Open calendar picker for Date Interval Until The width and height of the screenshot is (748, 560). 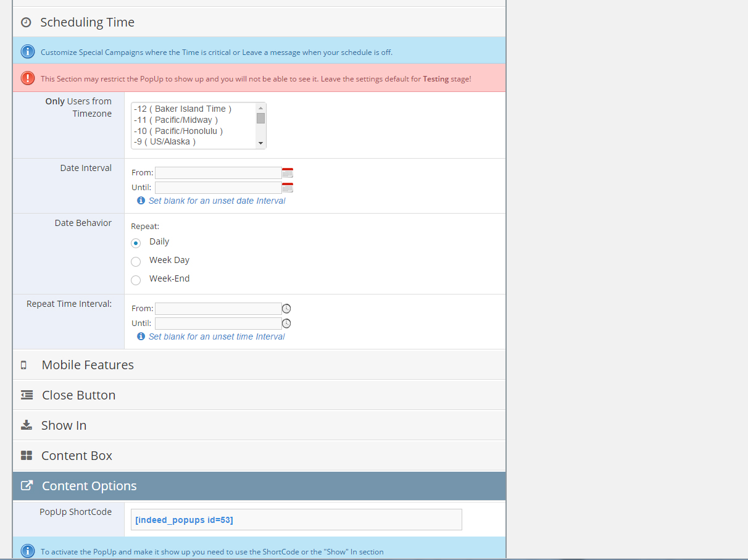[288, 188]
